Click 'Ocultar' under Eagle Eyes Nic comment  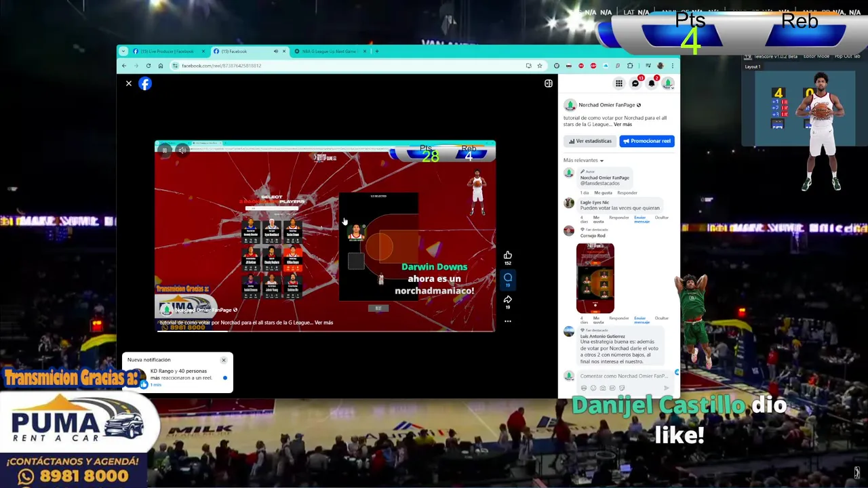(662, 218)
